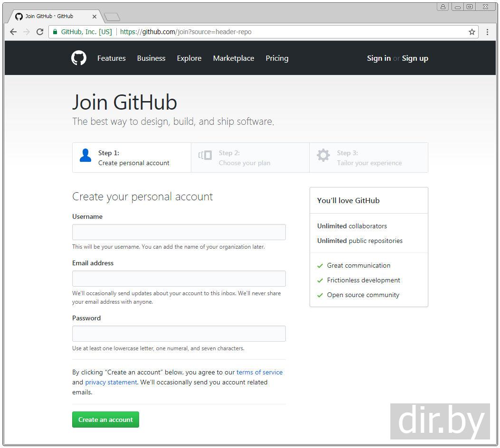Click 'You'll love GitHub' heading

coord(348,200)
